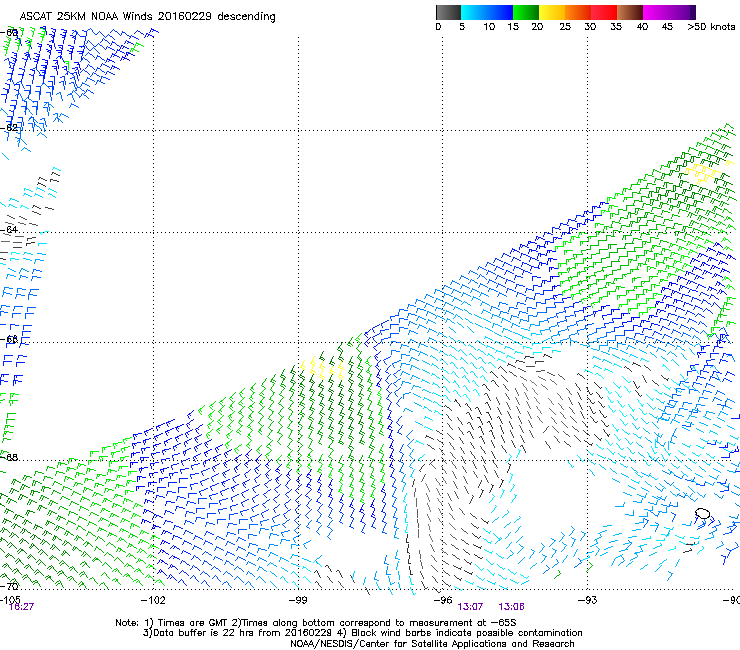Click the gray 0-5 knots legend segment
Screen dimensions: 740x650
click(x=448, y=12)
